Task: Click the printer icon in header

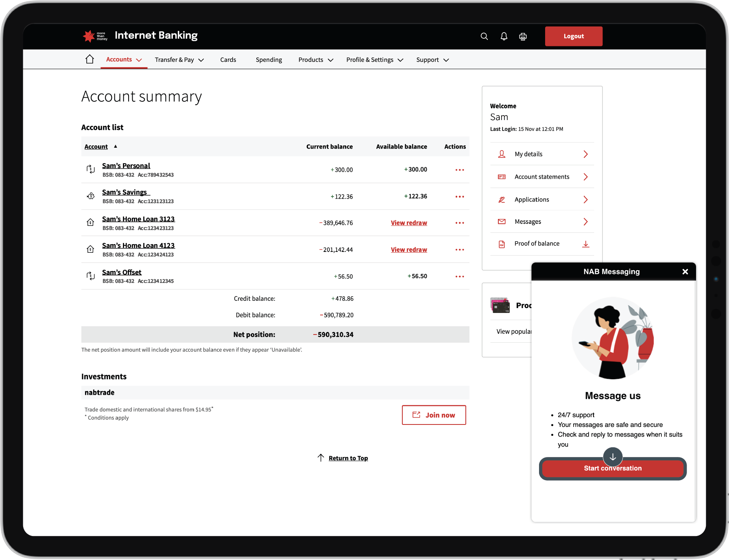Action: [523, 37]
